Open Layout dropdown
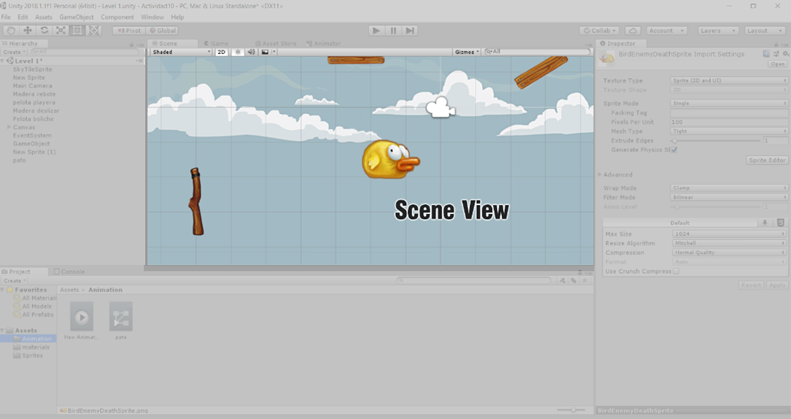 point(765,30)
